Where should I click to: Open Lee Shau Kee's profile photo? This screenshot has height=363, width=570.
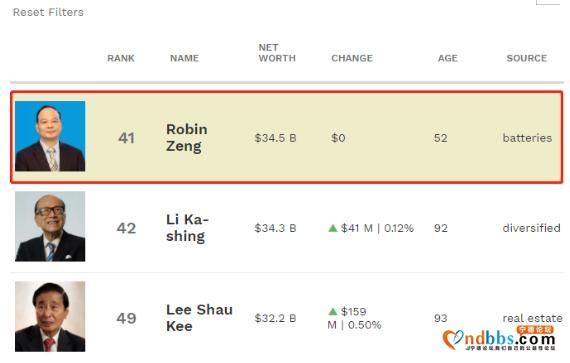point(50,316)
